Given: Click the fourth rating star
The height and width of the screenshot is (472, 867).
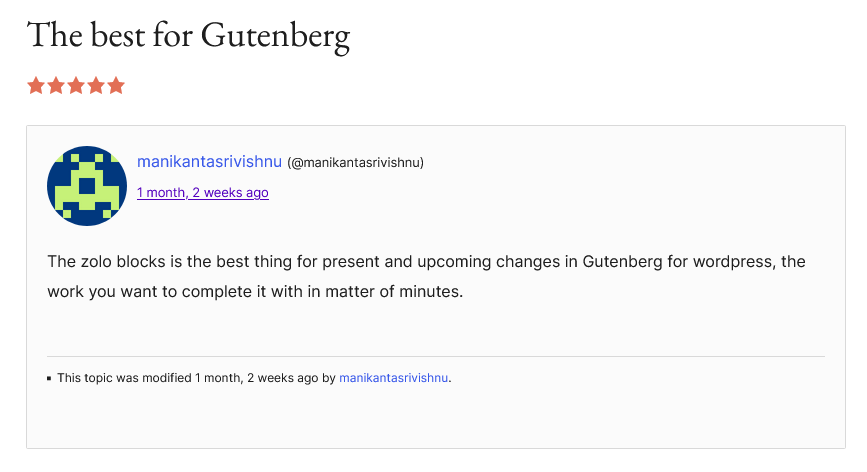Looking at the screenshot, I should (x=96, y=86).
